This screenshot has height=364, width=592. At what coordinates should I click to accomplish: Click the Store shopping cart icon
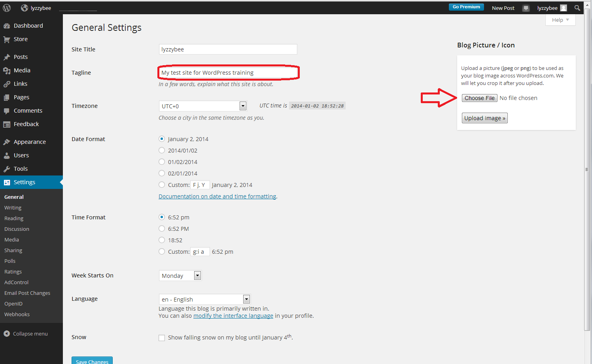click(x=7, y=39)
